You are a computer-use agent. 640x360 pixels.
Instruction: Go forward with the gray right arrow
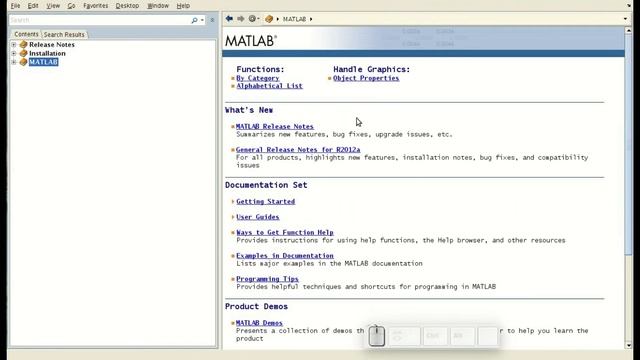241,19
